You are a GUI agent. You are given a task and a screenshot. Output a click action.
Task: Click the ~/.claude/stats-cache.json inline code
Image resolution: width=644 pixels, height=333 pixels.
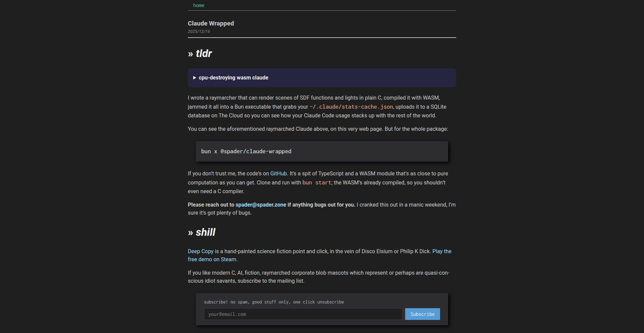(x=351, y=107)
